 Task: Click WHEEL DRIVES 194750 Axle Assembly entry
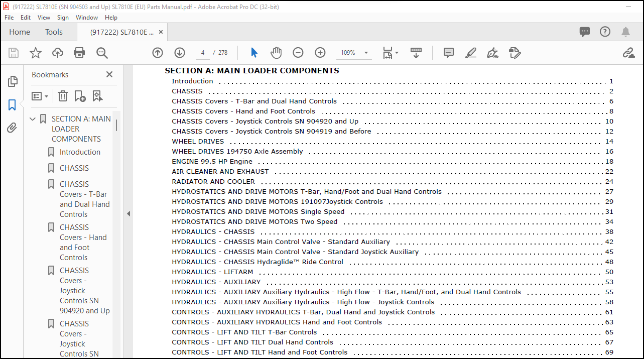click(237, 152)
